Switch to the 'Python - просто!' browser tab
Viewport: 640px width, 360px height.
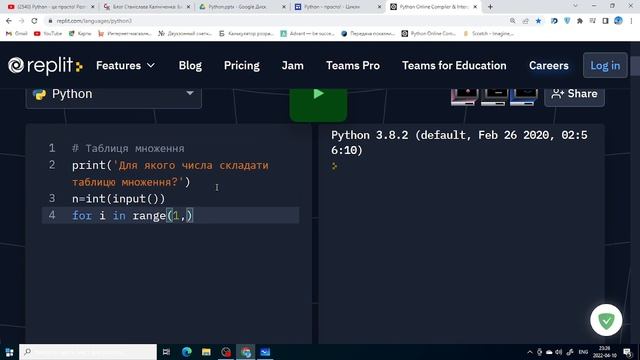tap(337, 7)
